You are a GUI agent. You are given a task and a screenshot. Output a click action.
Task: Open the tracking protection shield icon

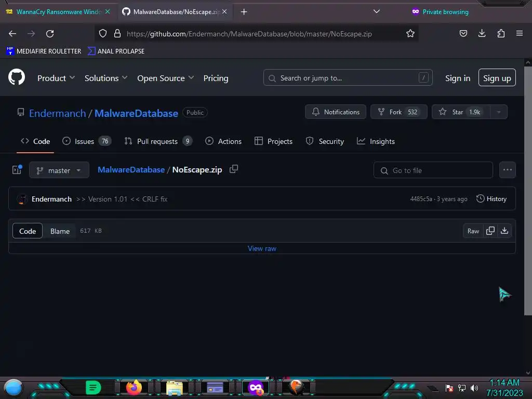tap(103, 34)
